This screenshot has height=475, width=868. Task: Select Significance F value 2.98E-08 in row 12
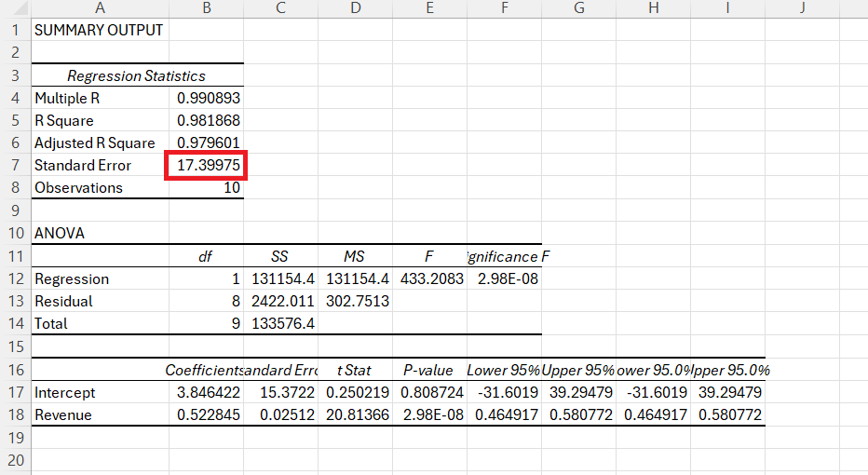pyautogui.click(x=504, y=278)
